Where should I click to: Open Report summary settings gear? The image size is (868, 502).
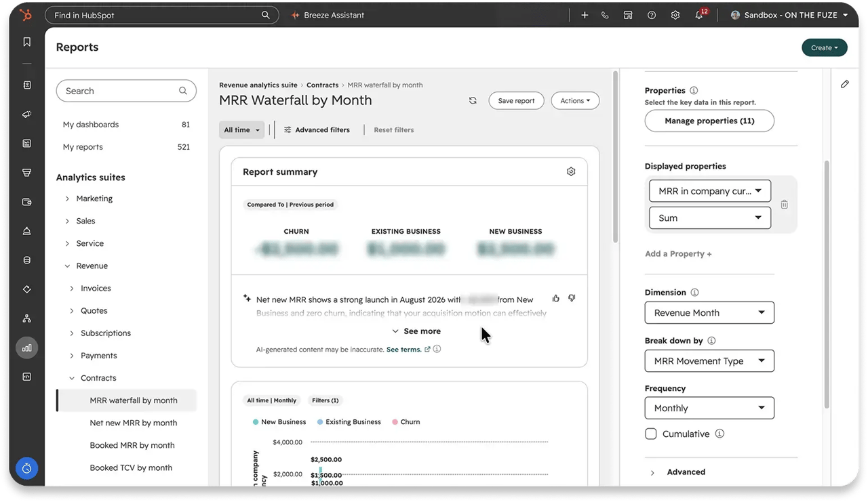tap(571, 172)
